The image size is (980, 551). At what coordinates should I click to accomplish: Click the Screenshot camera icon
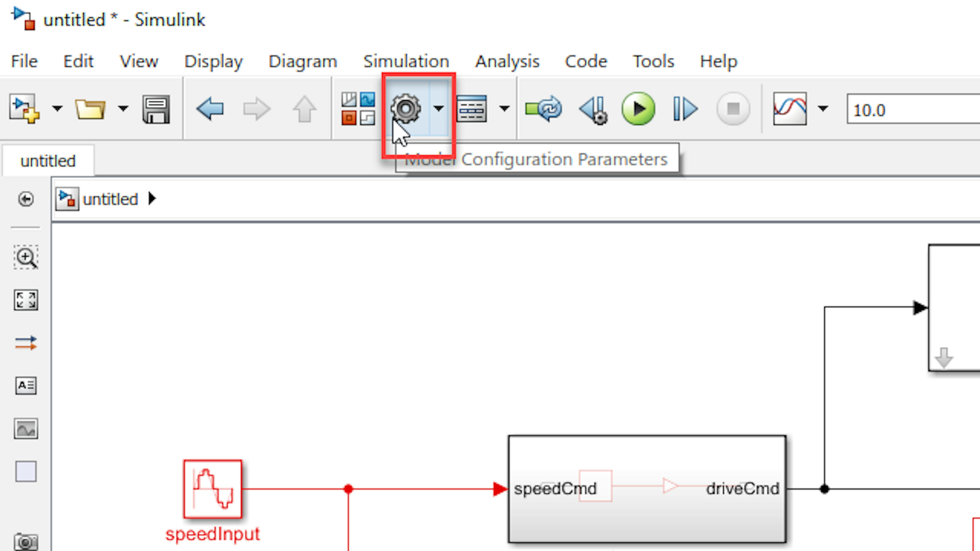tap(26, 542)
